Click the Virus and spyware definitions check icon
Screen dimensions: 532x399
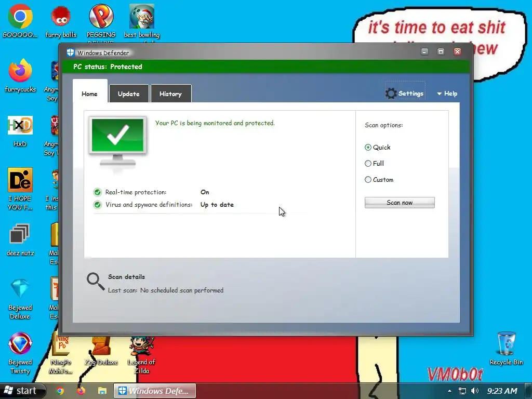click(x=97, y=205)
